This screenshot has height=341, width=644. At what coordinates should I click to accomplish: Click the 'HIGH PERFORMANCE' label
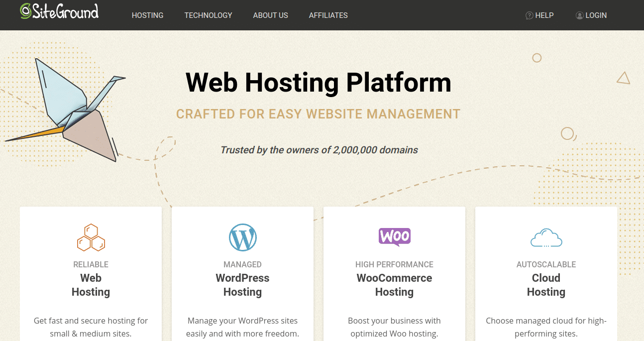(x=394, y=264)
